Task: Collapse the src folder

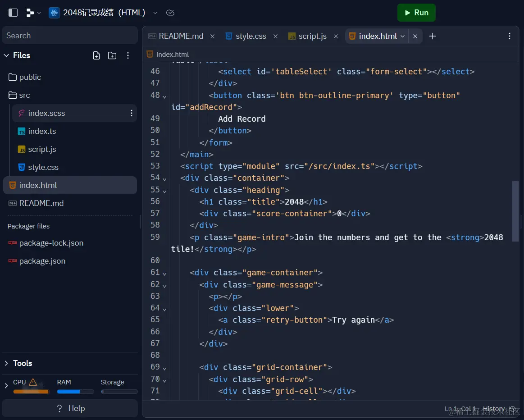Action: (70, 95)
